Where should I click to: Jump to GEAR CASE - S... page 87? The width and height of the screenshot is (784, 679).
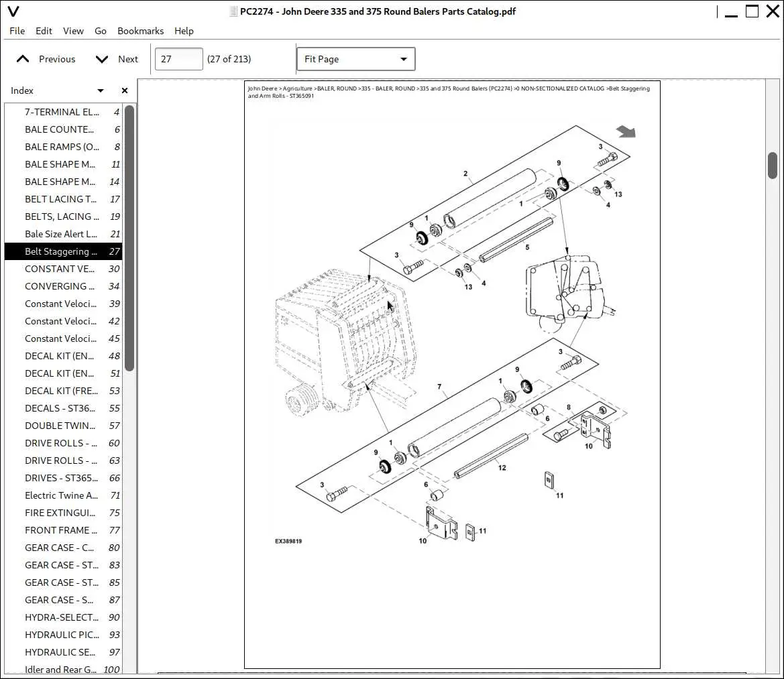point(64,600)
